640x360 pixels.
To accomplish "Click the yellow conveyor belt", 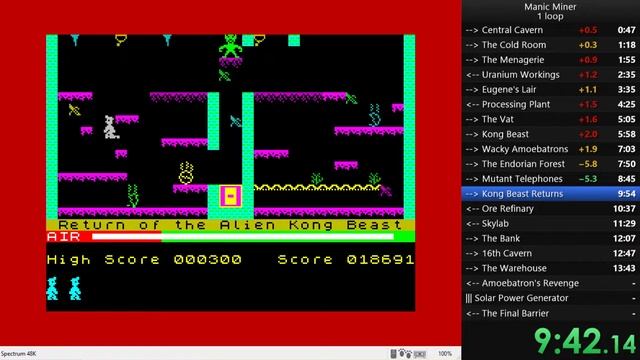I will [x=317, y=188].
